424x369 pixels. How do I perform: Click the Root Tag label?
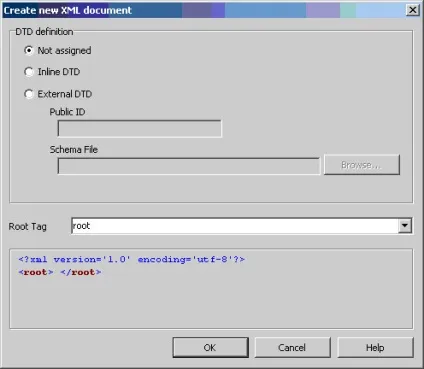click(x=28, y=227)
